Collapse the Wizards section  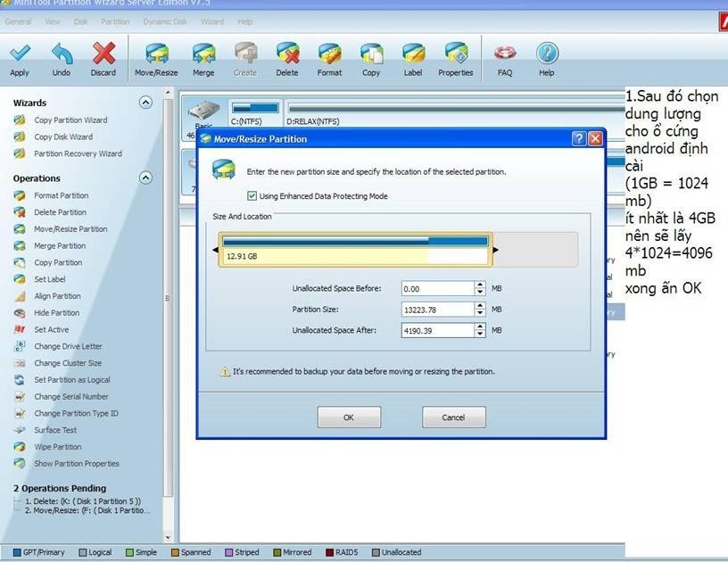point(145,103)
